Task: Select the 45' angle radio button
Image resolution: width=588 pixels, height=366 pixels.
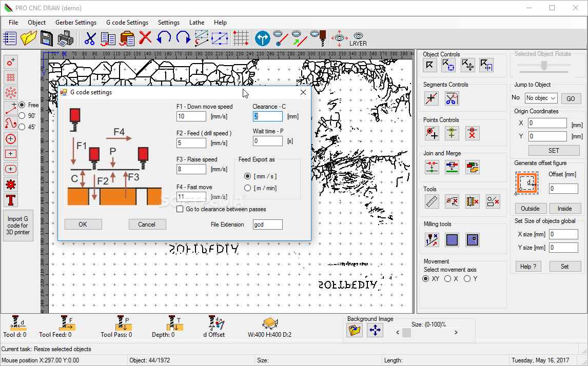Action: [22, 127]
